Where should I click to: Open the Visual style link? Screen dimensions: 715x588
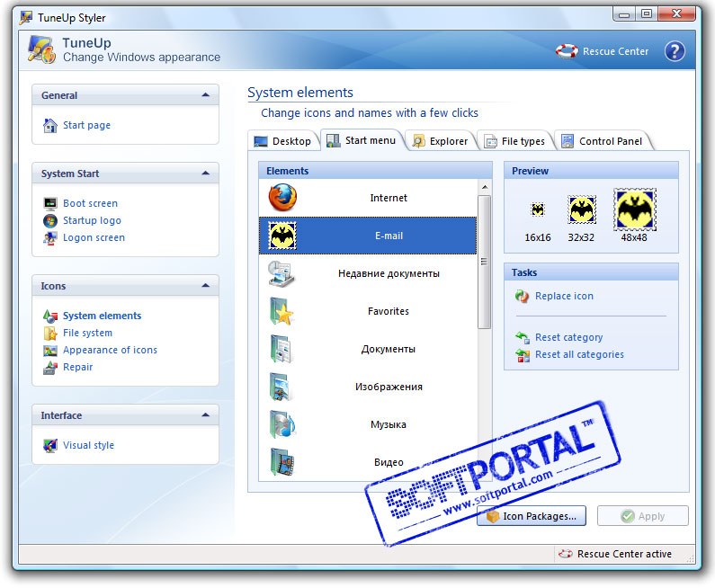tap(88, 445)
